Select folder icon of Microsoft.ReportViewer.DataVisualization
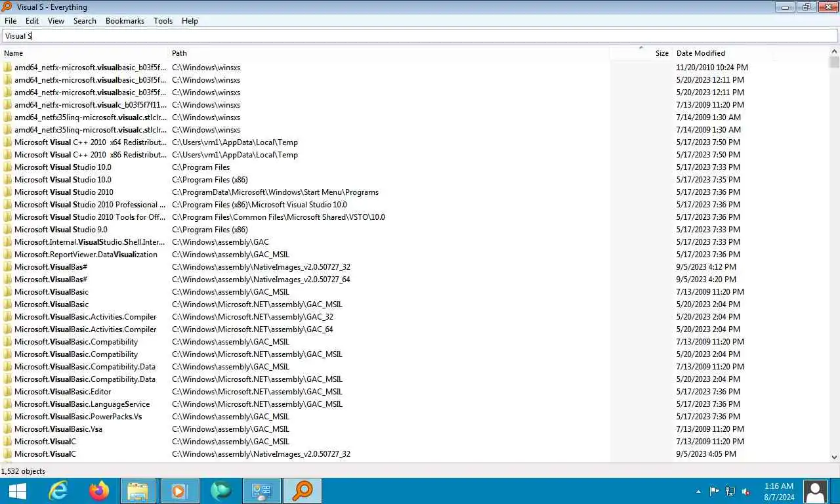840x504 pixels. coord(8,255)
